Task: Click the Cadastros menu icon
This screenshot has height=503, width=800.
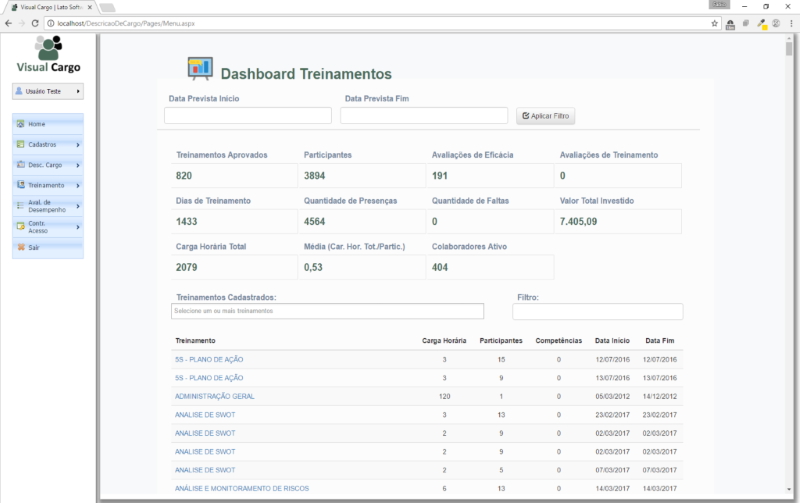Action: (x=20, y=144)
